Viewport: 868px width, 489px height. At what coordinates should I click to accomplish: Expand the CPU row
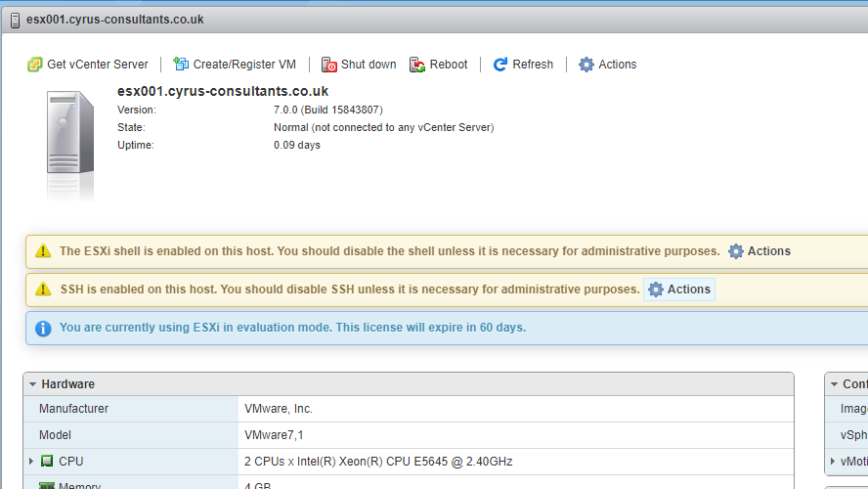[31, 462]
